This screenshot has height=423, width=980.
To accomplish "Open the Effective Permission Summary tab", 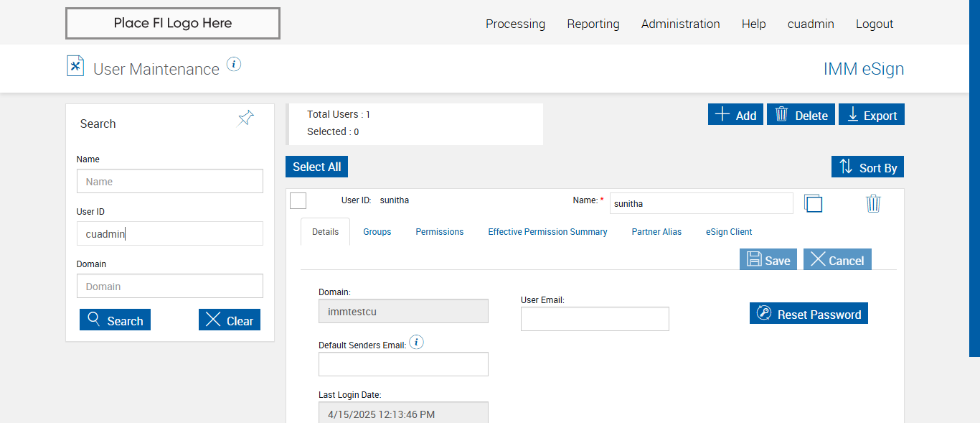I will [547, 232].
